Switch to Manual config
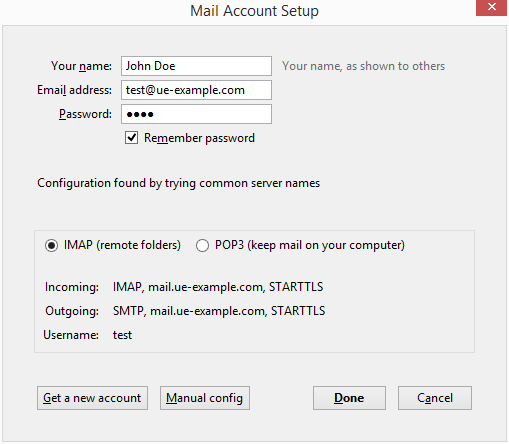 (205, 398)
